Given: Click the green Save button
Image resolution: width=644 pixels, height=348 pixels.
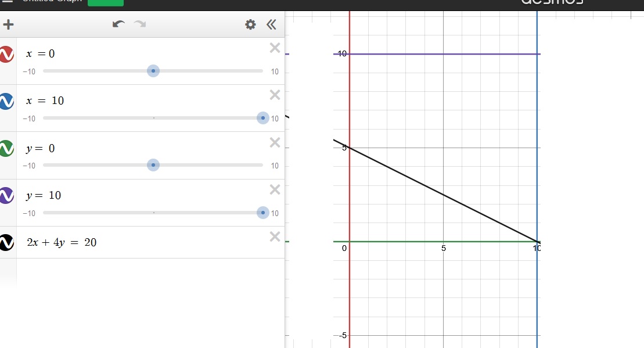Looking at the screenshot, I should pos(105,2).
